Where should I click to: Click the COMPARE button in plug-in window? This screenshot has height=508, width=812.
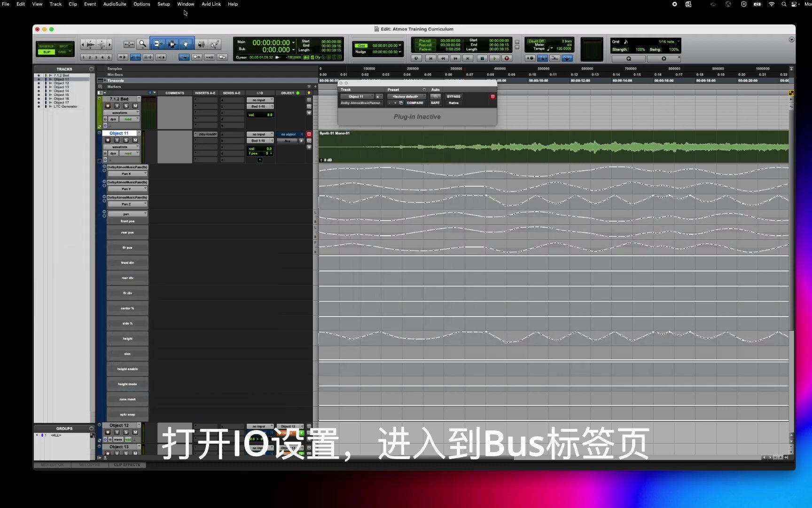click(x=415, y=103)
